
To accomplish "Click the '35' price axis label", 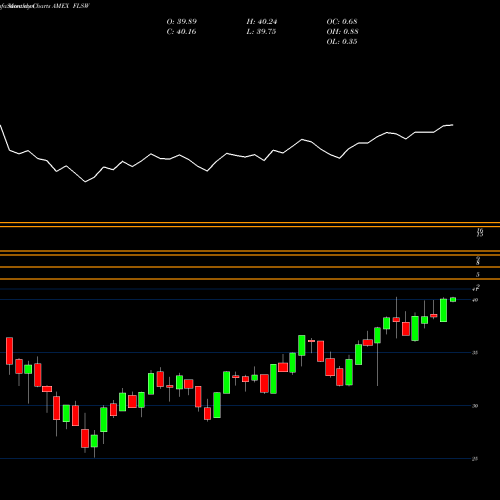I will click(x=475, y=353).
